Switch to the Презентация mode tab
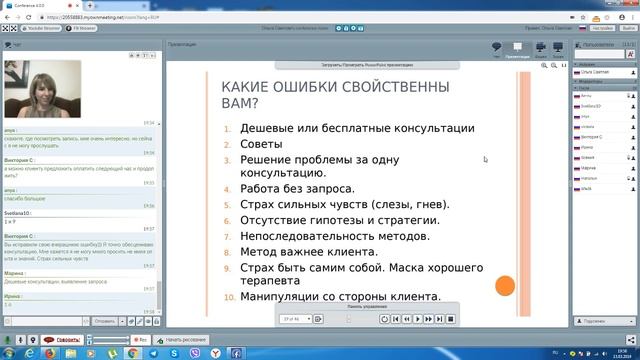The width and height of the screenshot is (640, 360). (517, 50)
